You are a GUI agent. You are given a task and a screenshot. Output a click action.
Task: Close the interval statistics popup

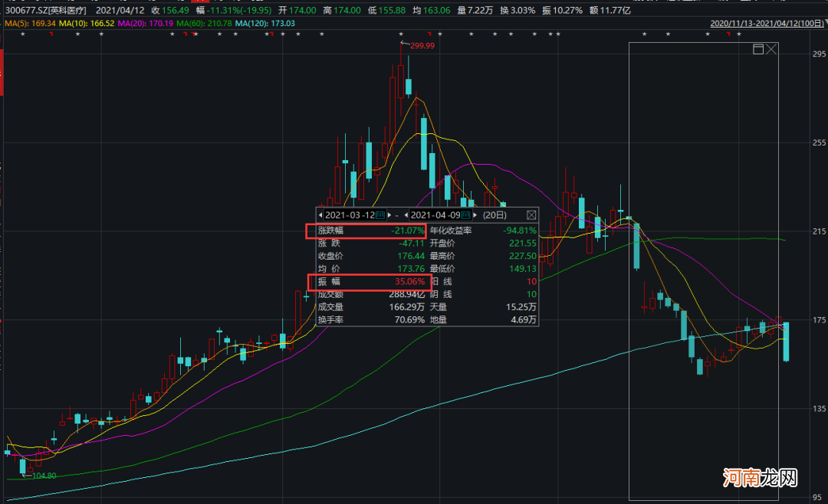click(531, 215)
